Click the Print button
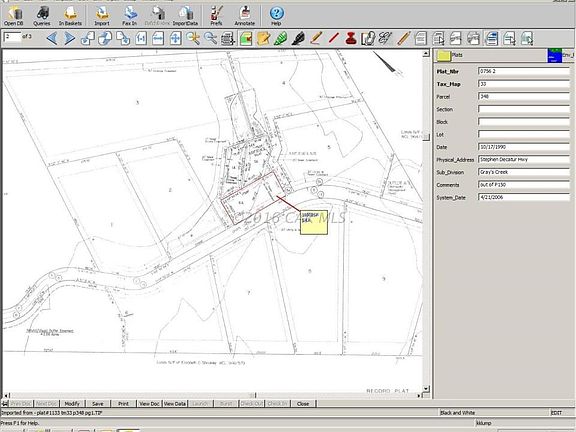Screen dimensions: 576x432 123,403
